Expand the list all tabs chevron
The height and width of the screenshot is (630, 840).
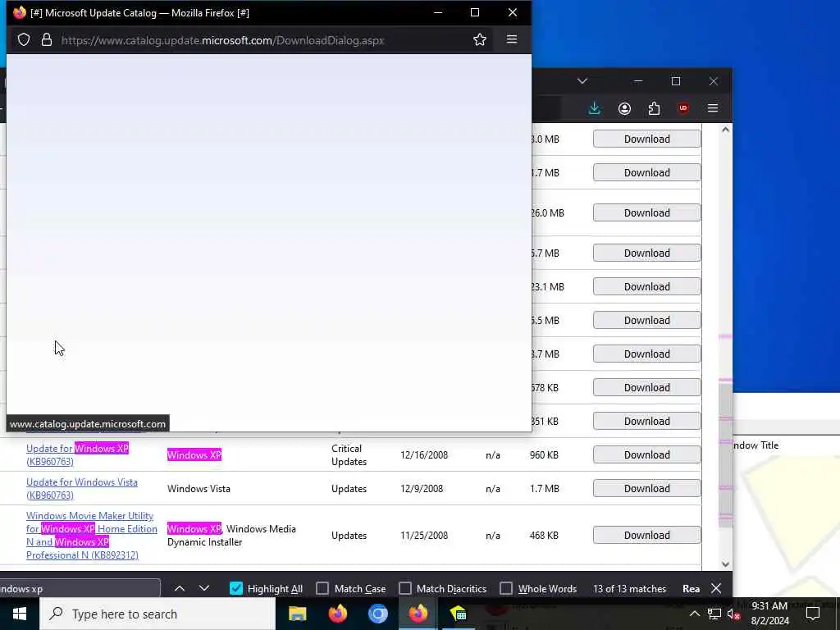[x=582, y=81]
